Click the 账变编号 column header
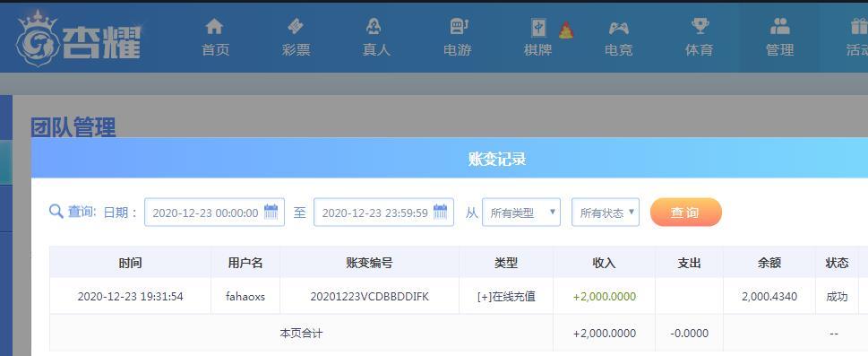Viewport: 868px width, 356px height. click(369, 263)
